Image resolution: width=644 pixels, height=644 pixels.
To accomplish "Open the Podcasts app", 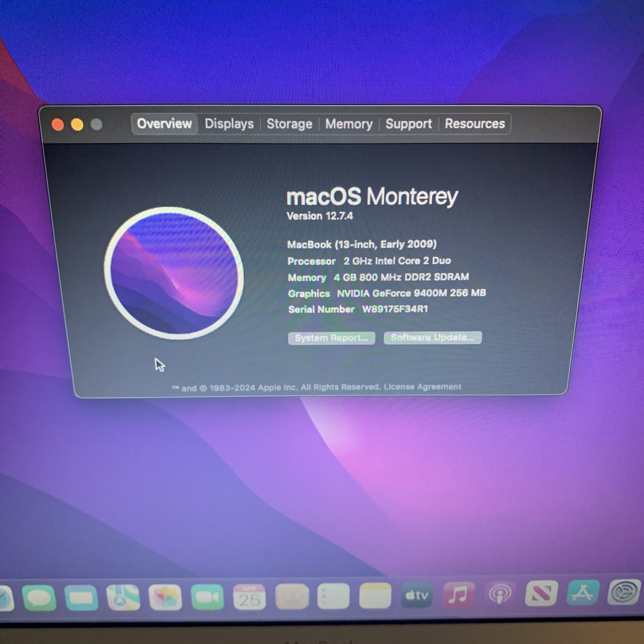I will pyautogui.click(x=500, y=594).
